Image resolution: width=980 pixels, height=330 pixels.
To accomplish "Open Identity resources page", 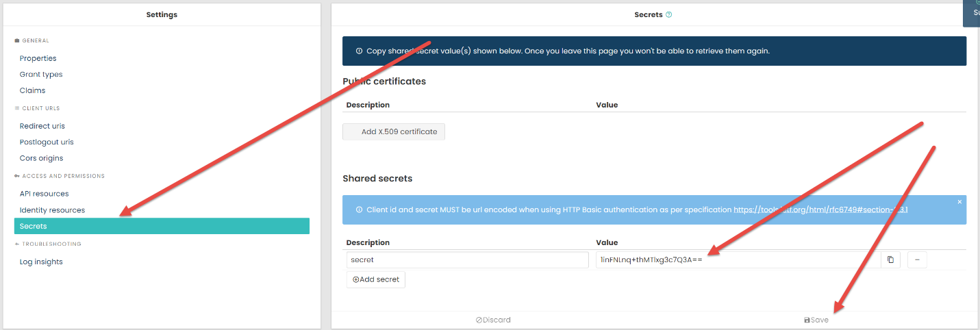I will (x=52, y=210).
